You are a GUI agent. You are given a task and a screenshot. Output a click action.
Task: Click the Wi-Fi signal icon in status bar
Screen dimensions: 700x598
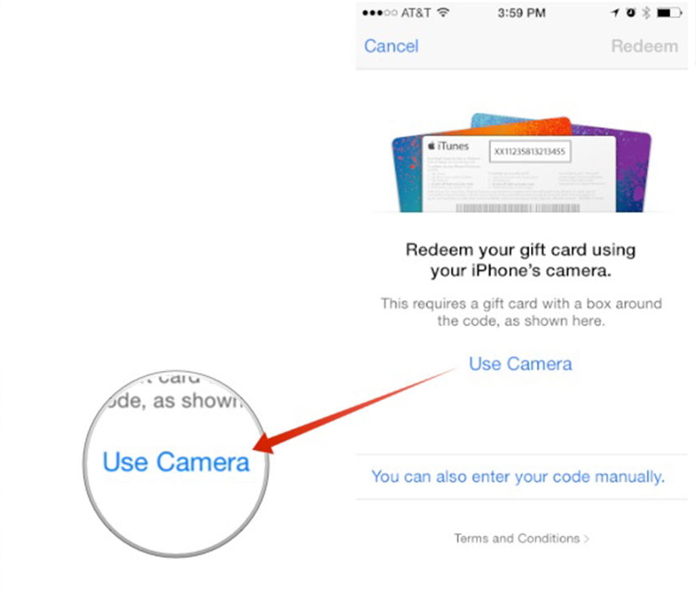tap(443, 12)
